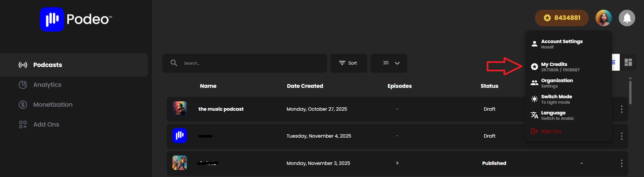This screenshot has width=644, height=177.
Task: Open the 8434881 credits balance pill
Action: pos(562,18)
